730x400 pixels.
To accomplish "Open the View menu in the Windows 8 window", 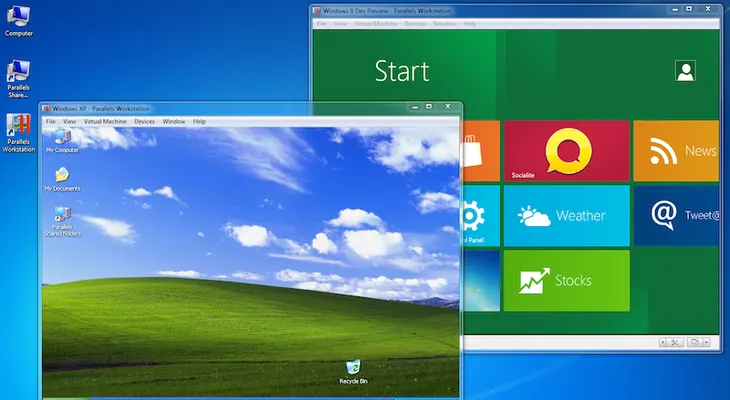I will click(x=340, y=24).
